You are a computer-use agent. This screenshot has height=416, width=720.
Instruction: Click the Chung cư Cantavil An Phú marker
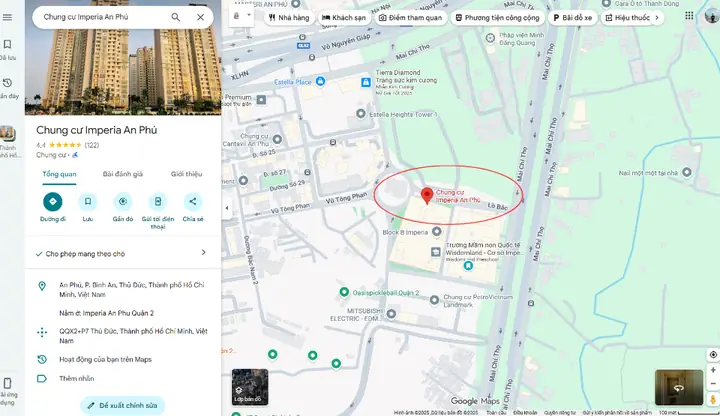pos(277,139)
